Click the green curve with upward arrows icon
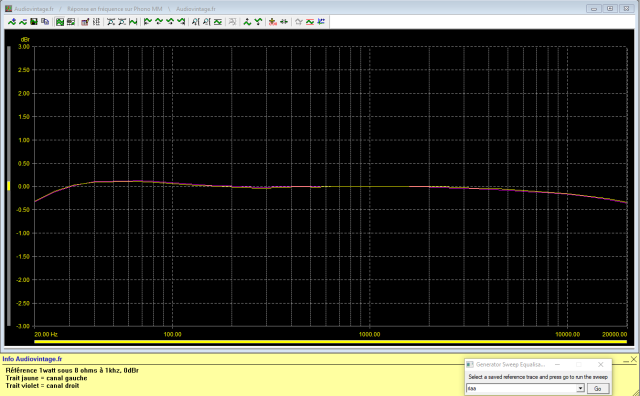This screenshot has width=640, height=396. 159,22
